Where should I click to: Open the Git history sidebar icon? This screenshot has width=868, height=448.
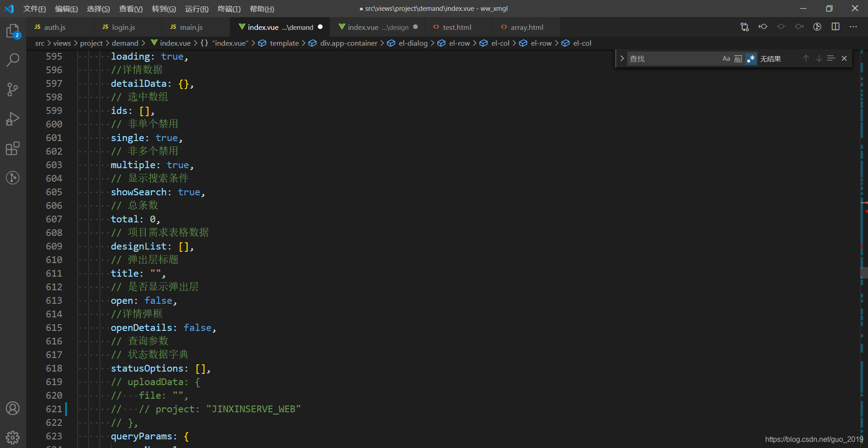(13, 178)
